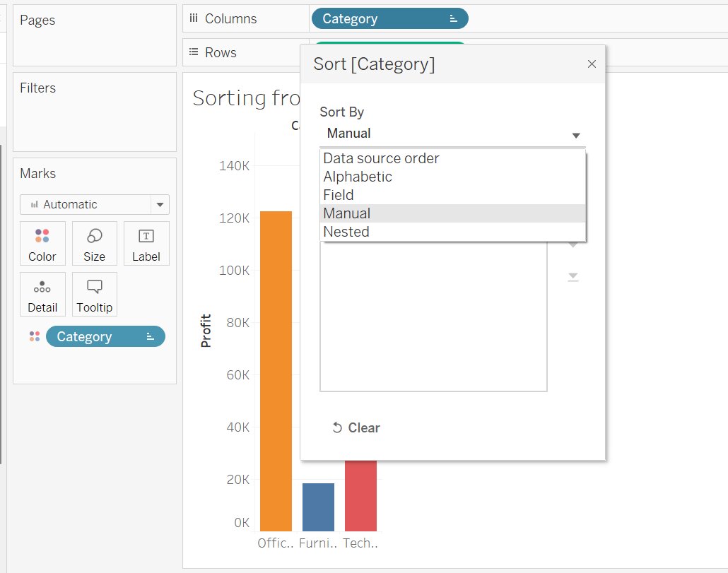Screen dimensions: 728x573
Task: Click the Clear button in Sort dialog
Action: click(356, 427)
